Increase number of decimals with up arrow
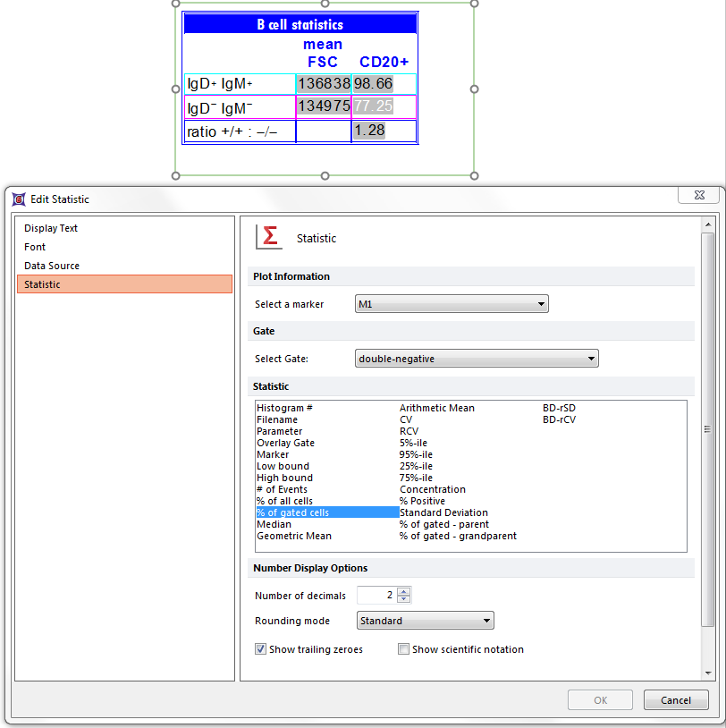The height and width of the screenshot is (728, 726). (x=404, y=591)
